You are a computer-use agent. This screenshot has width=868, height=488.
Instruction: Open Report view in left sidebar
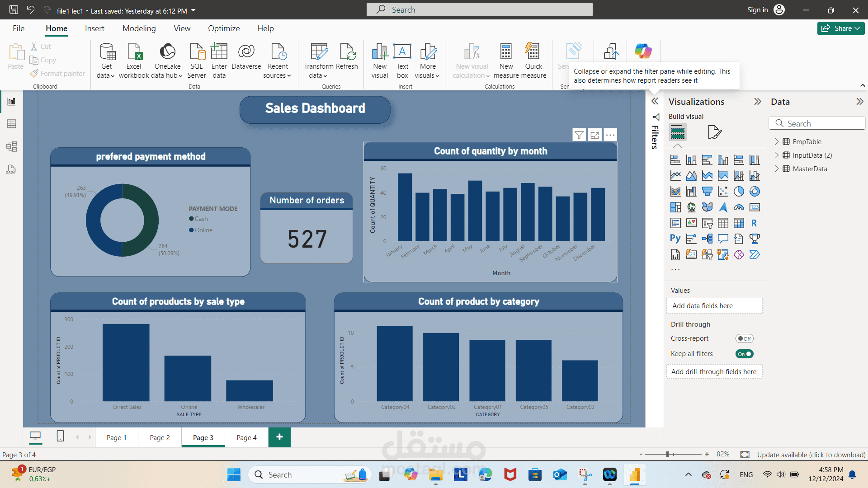point(11,102)
